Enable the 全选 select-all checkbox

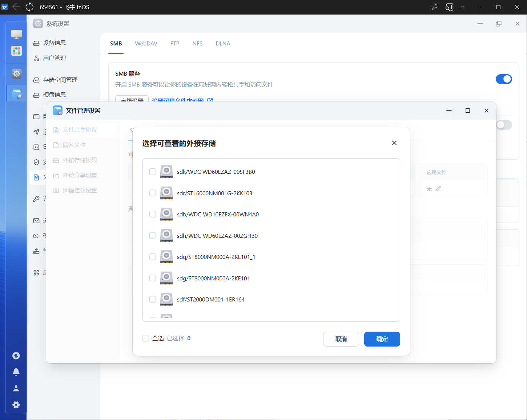pyautogui.click(x=146, y=338)
